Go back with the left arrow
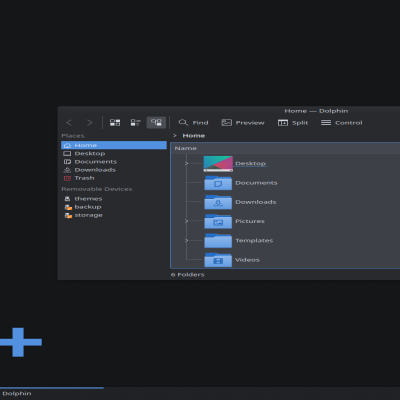This screenshot has height=400, width=400. pos(69,123)
